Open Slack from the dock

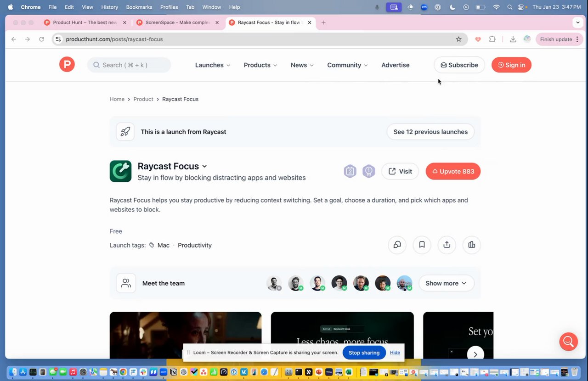[x=143, y=372]
